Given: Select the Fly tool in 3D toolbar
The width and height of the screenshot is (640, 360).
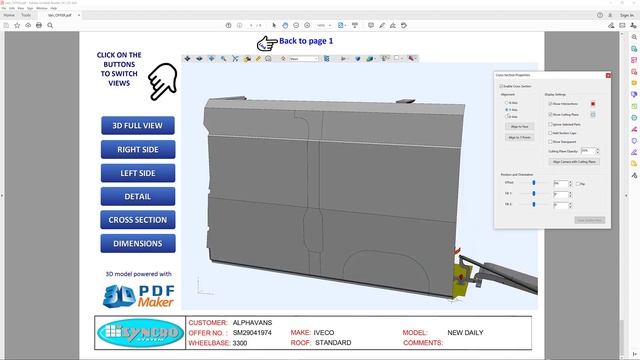Looking at the screenshot, I should 235,59.
